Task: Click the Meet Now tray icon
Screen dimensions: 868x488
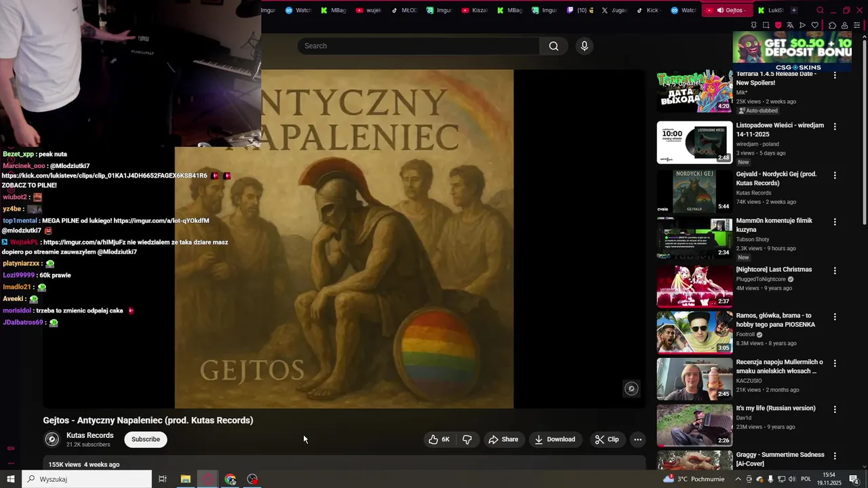Action: click(x=749, y=479)
